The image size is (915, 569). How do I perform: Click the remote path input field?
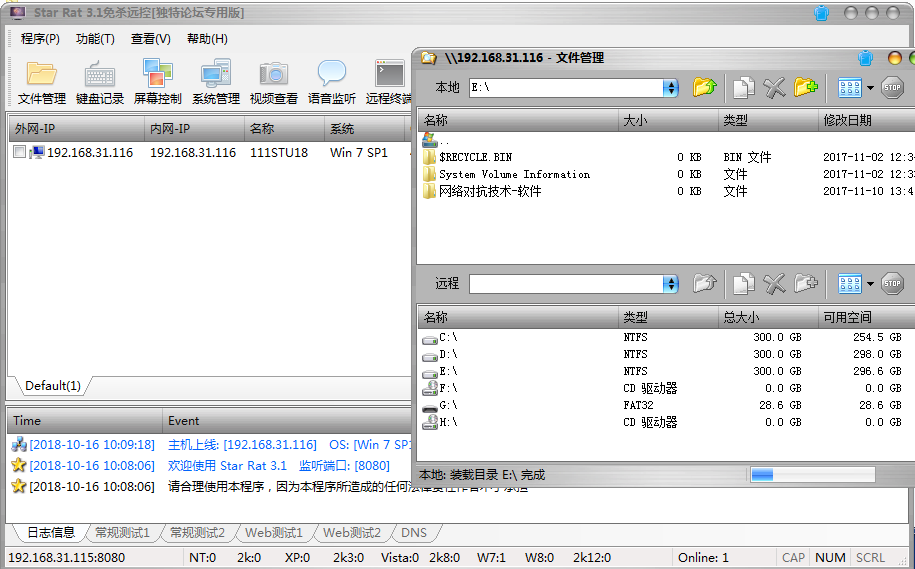pyautogui.click(x=566, y=284)
